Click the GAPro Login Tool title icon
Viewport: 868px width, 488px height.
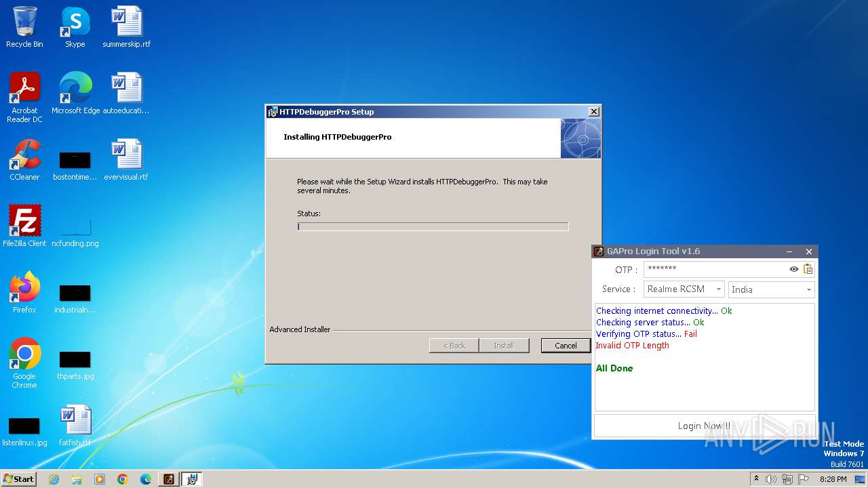[x=599, y=251]
